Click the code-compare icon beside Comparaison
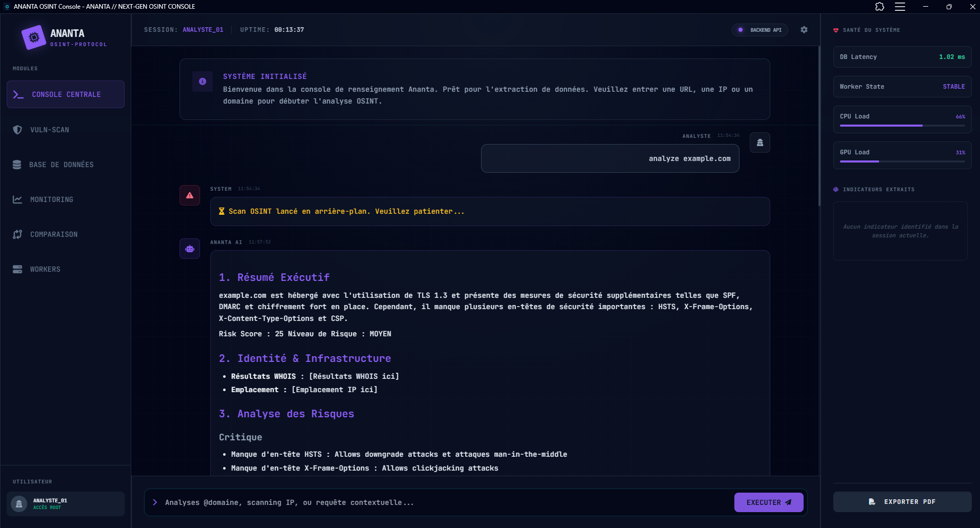Screen dimensions: 980x528 click(17, 234)
